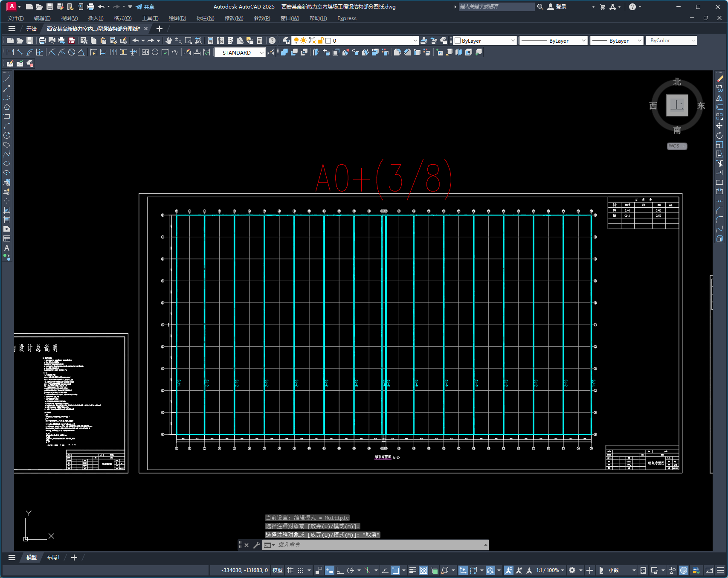This screenshot has height=578, width=728.
Task: Click the 模型 space button in status bar
Action: coord(278,570)
